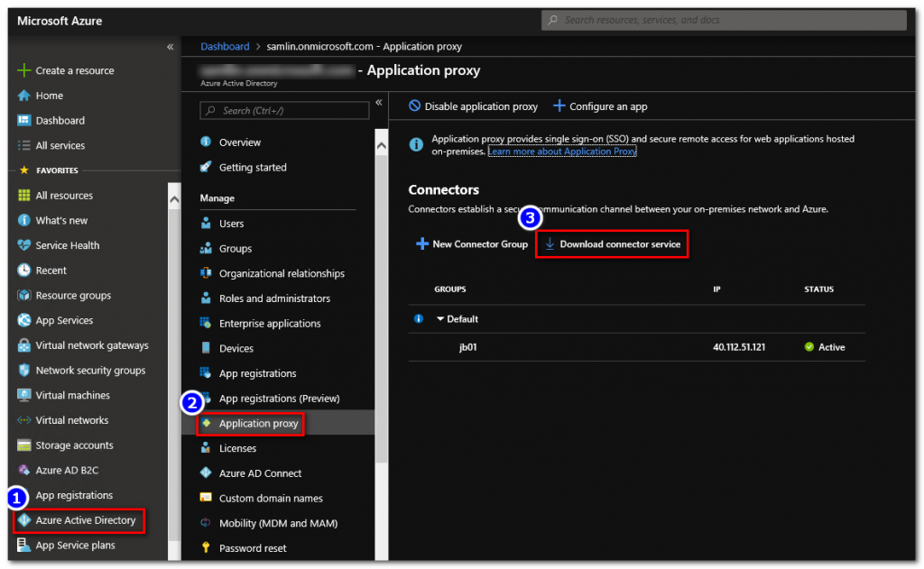Click the All services list icon
The image size is (924, 569).
coord(23,145)
